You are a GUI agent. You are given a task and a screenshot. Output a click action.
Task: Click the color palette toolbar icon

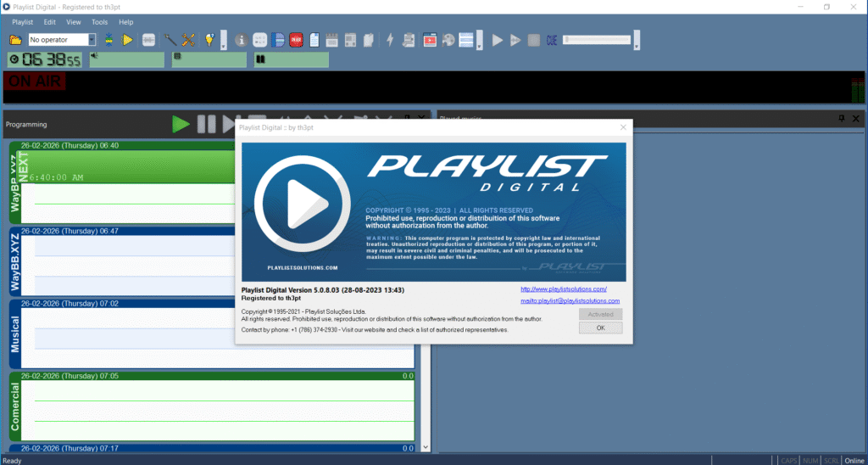[448, 40]
